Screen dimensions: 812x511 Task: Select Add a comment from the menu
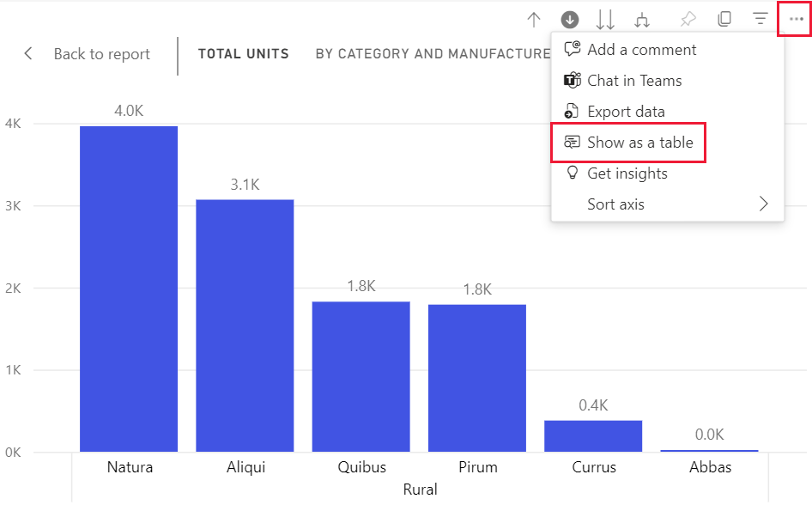click(x=641, y=50)
